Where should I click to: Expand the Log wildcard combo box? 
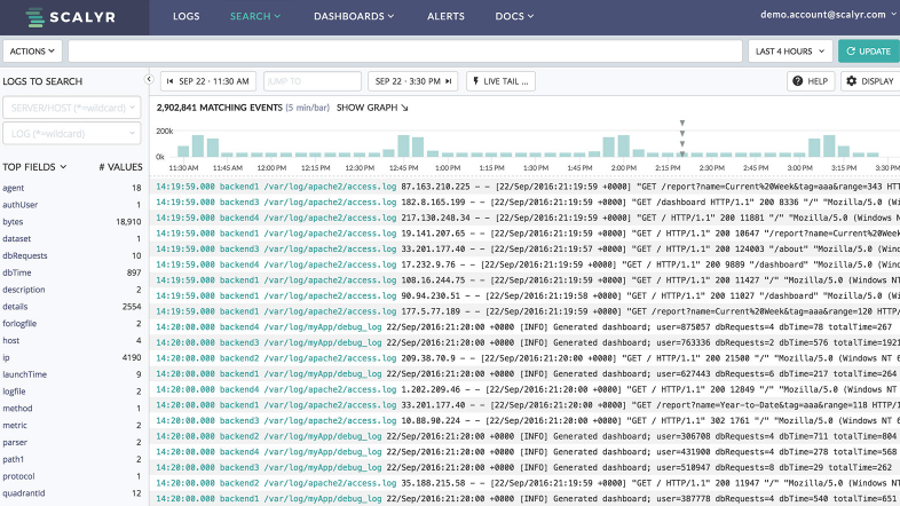72,134
